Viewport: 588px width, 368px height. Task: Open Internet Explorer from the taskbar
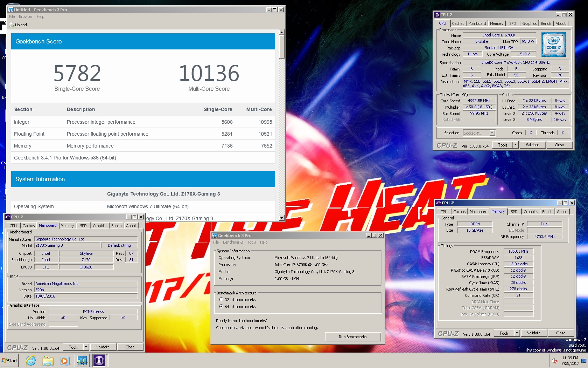(x=31, y=360)
